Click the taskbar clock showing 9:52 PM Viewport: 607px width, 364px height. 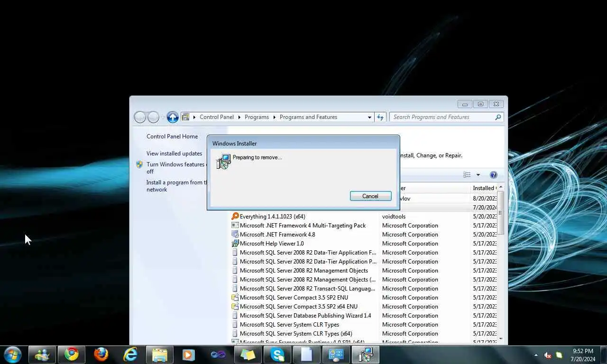583,355
